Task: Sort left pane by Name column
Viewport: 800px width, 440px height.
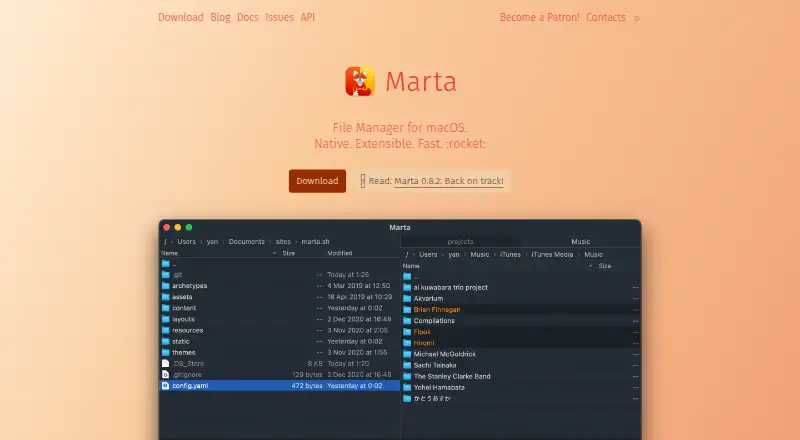Action: click(x=169, y=253)
